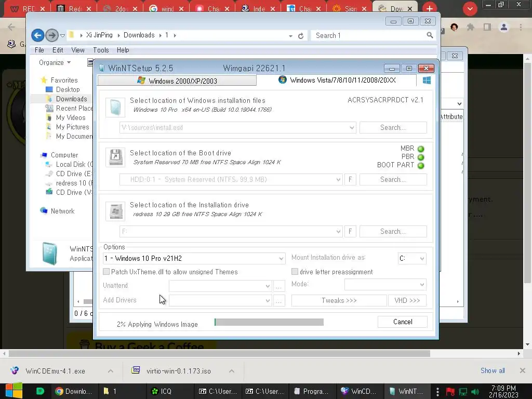Open the Edit menu in Explorer

58,50
